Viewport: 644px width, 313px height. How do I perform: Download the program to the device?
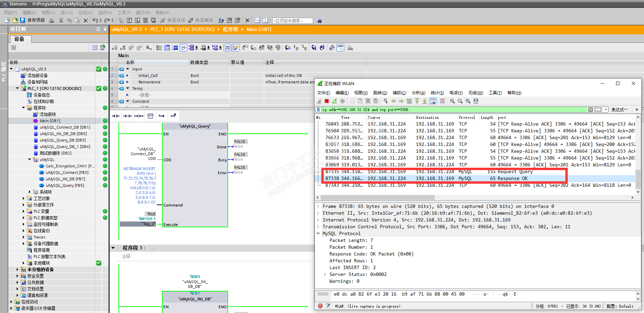pos(129,20)
